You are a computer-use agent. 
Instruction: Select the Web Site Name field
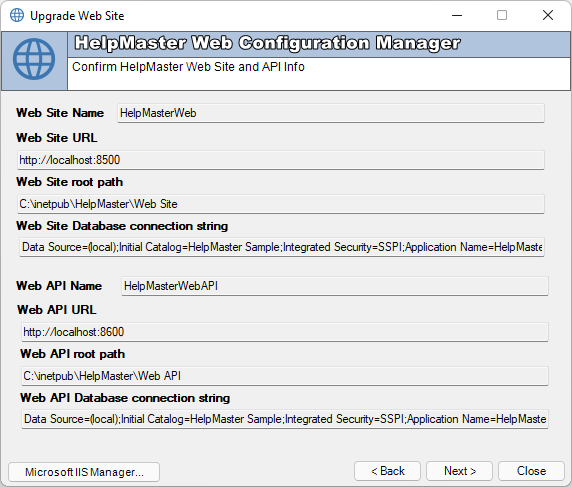pyautogui.click(x=331, y=113)
